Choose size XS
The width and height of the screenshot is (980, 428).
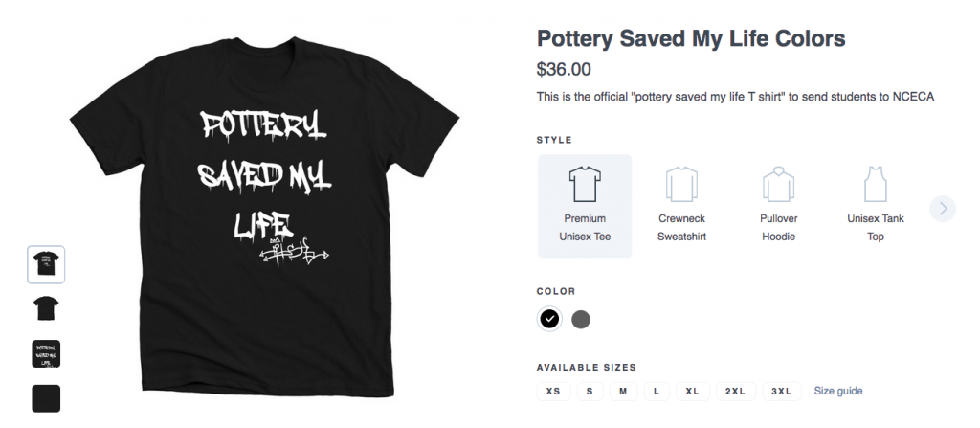(553, 391)
